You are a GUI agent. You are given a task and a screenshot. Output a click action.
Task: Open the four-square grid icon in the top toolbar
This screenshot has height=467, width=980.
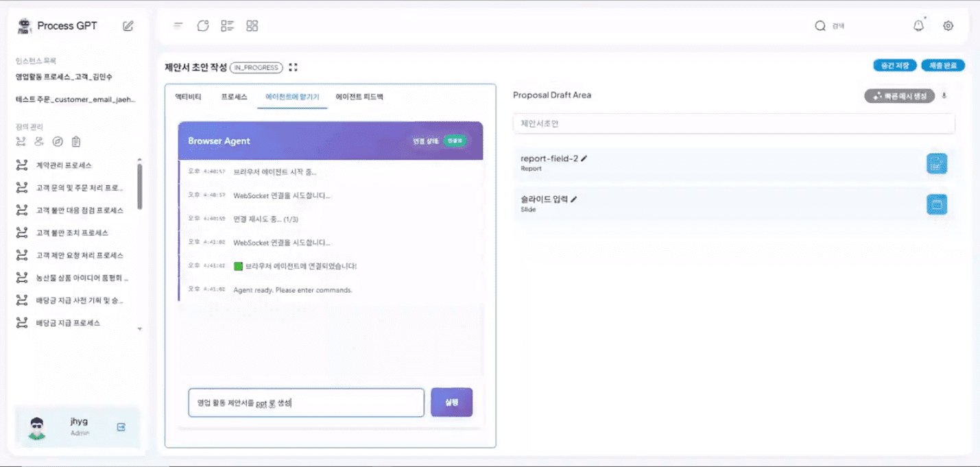click(x=252, y=26)
